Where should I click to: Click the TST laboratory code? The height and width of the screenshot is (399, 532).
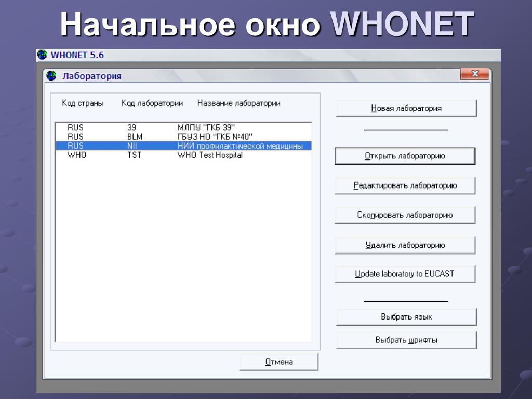(x=135, y=155)
